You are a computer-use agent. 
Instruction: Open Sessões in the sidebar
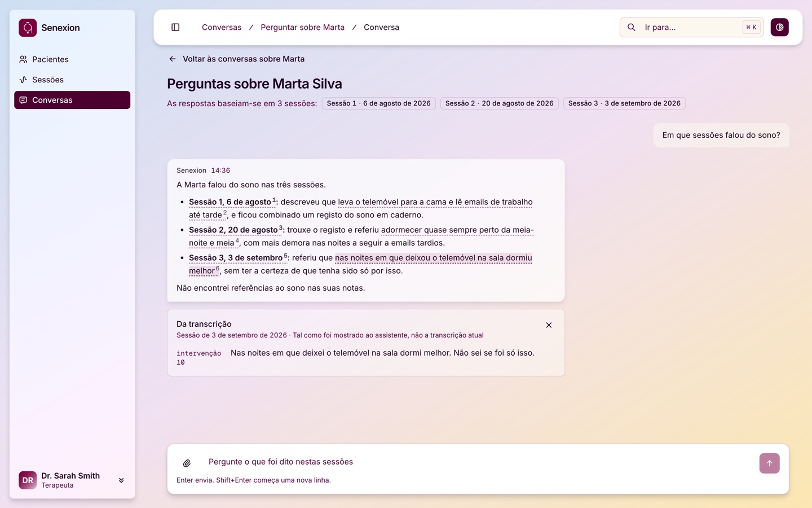[72, 80]
